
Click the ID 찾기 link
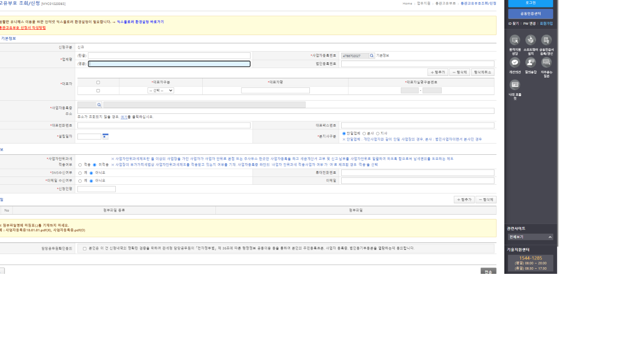513,24
